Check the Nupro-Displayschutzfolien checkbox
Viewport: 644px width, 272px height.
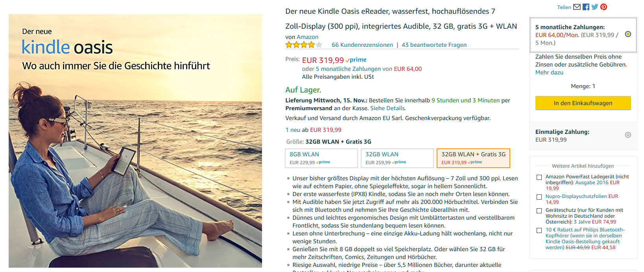coord(539,197)
